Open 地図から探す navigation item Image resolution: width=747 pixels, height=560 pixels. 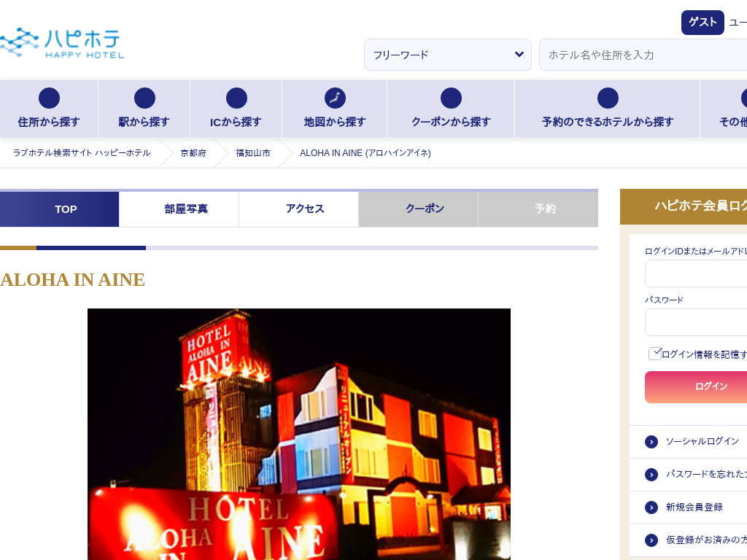pyautogui.click(x=335, y=109)
